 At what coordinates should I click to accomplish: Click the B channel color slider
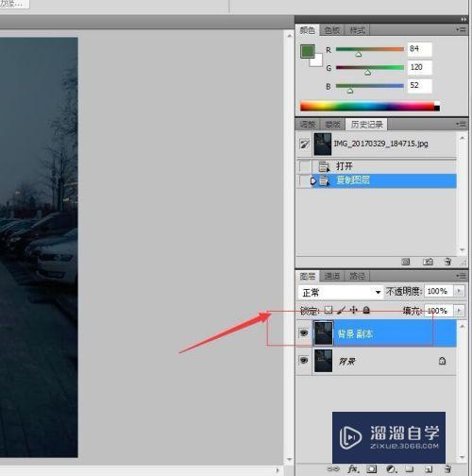370,86
